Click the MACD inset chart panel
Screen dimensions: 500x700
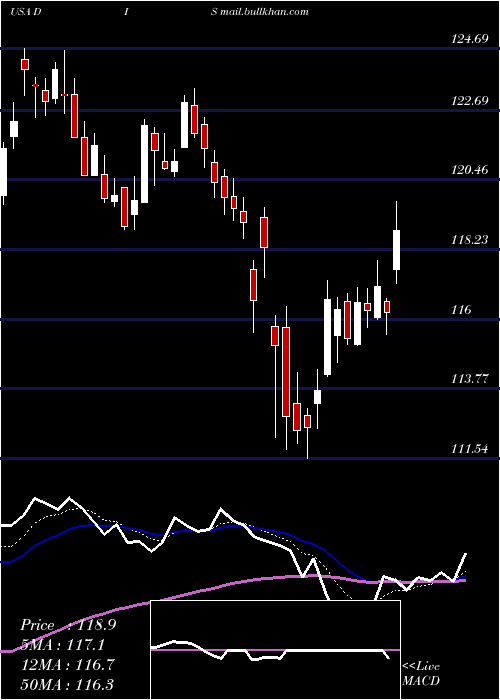[x=275, y=650]
